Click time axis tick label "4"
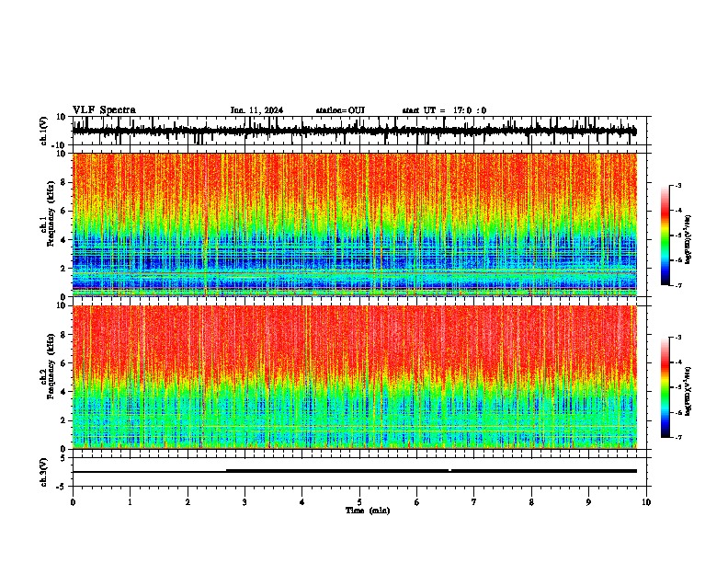This screenshot has height=563, width=728. [x=301, y=502]
